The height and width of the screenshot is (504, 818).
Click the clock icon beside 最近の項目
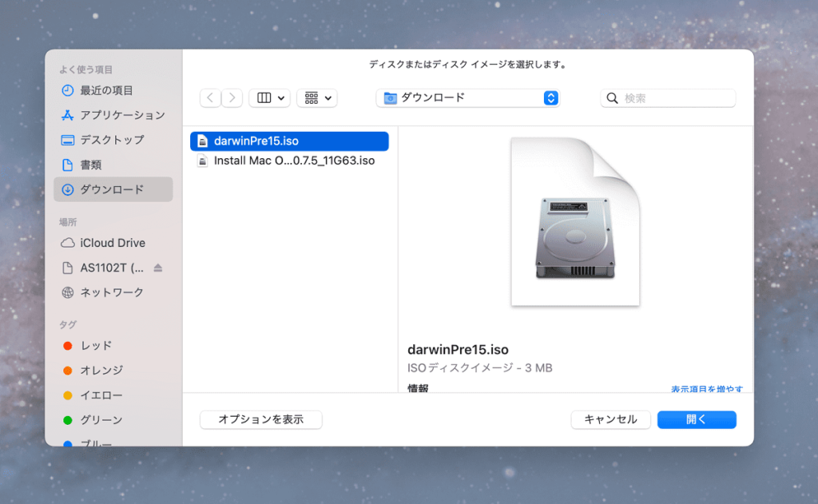68,90
